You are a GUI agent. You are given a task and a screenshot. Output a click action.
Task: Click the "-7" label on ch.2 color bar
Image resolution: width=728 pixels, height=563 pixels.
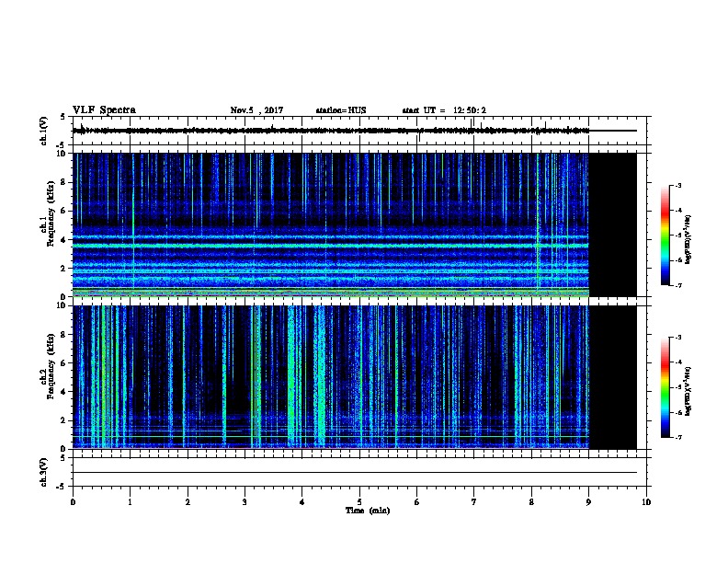(x=678, y=437)
